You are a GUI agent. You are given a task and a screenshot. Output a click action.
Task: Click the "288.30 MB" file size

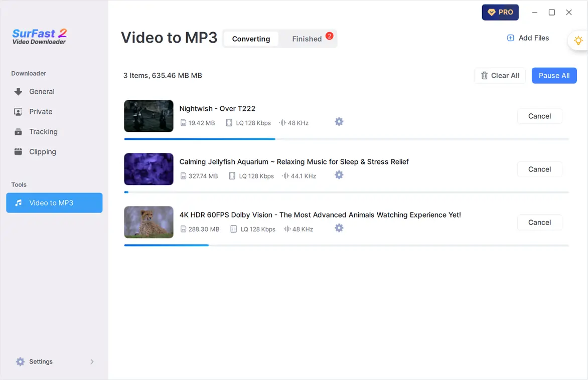point(204,229)
